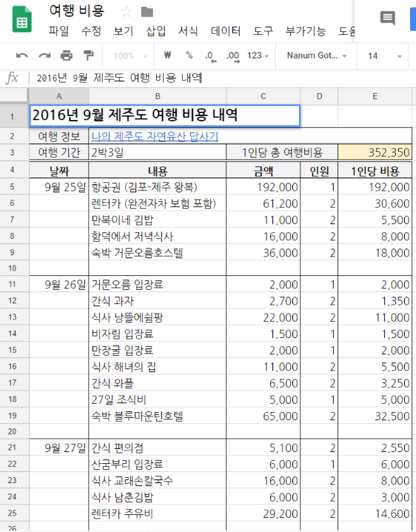This screenshot has height=532, width=416.
Task: Select the 거문오름 입장료 cell
Action: point(158,284)
